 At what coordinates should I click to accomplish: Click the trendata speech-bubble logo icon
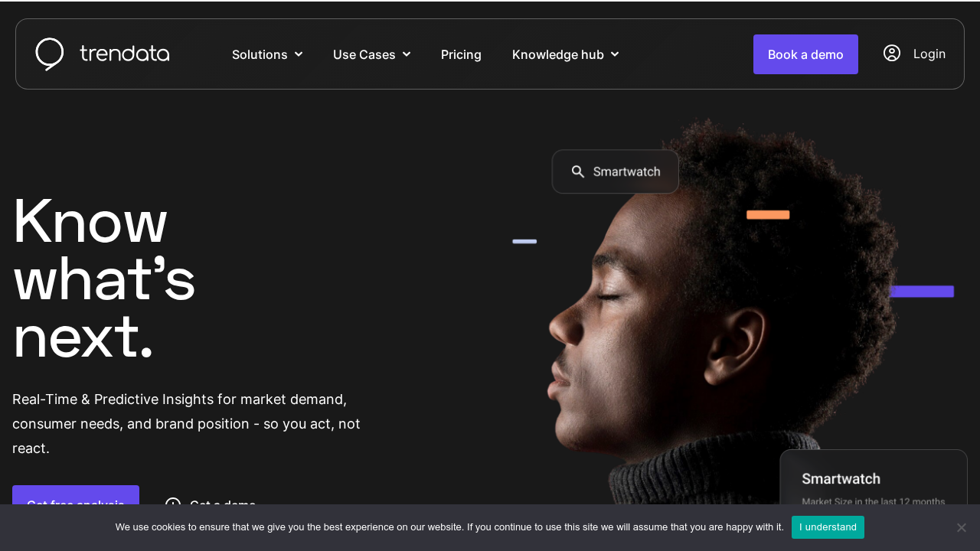click(x=49, y=54)
